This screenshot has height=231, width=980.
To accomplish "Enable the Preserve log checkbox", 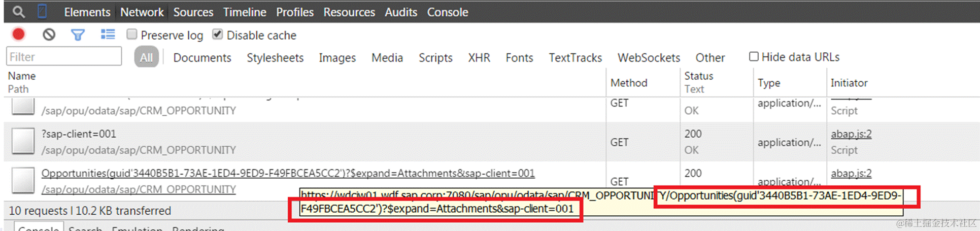I will (132, 34).
